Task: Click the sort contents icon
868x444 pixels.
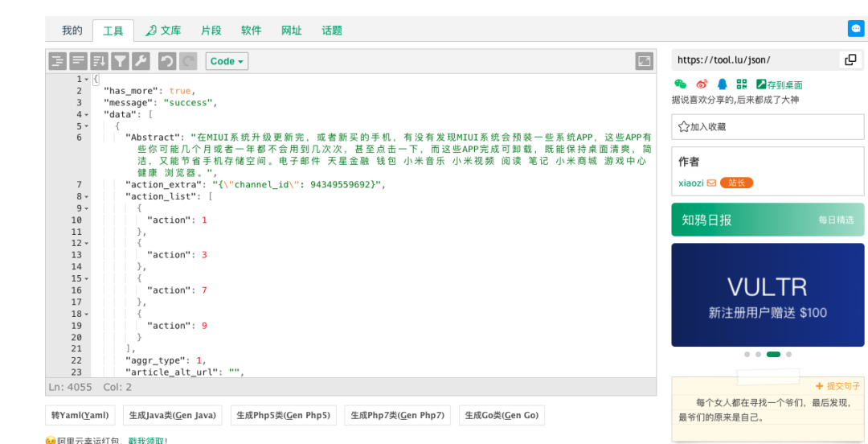Action: 99,61
